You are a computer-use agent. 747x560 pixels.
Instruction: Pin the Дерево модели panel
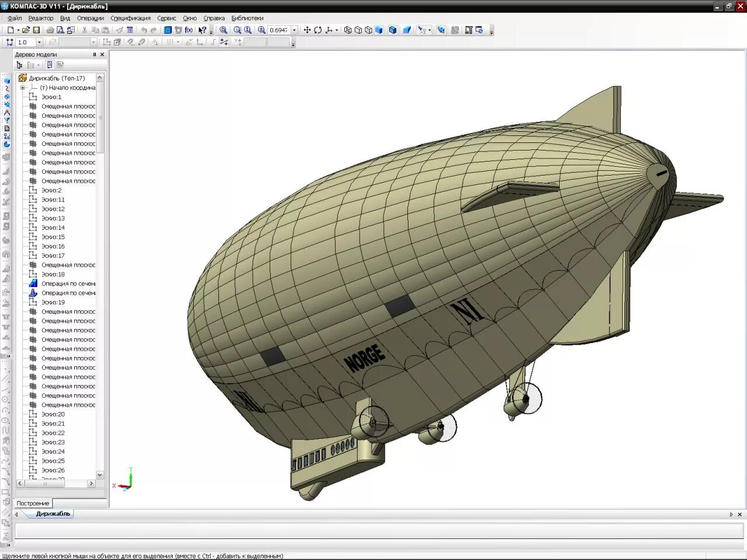coord(95,54)
